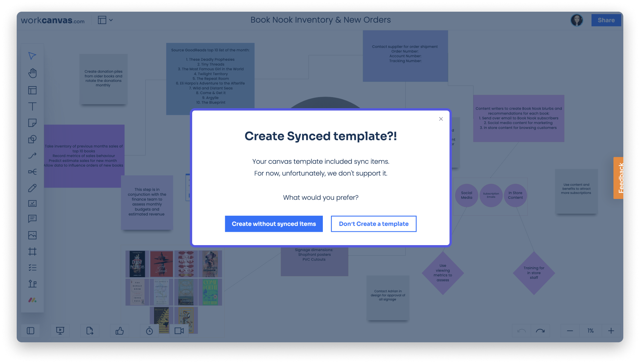The image size is (640, 364).
Task: Select the checkbox card tool
Action: click(x=32, y=203)
